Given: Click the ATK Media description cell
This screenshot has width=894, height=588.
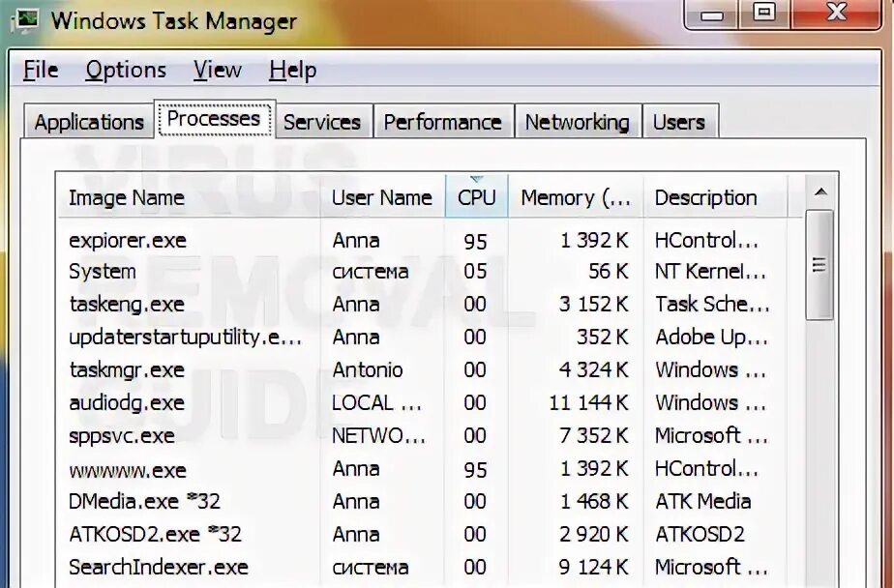Looking at the screenshot, I should pyautogui.click(x=703, y=501).
